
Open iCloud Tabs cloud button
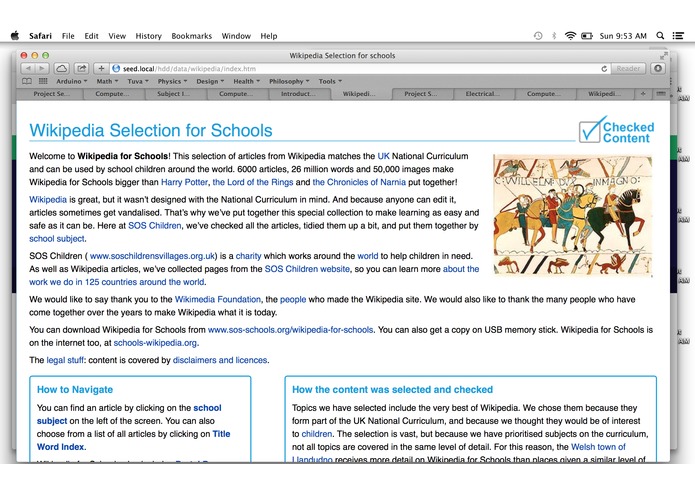61,69
